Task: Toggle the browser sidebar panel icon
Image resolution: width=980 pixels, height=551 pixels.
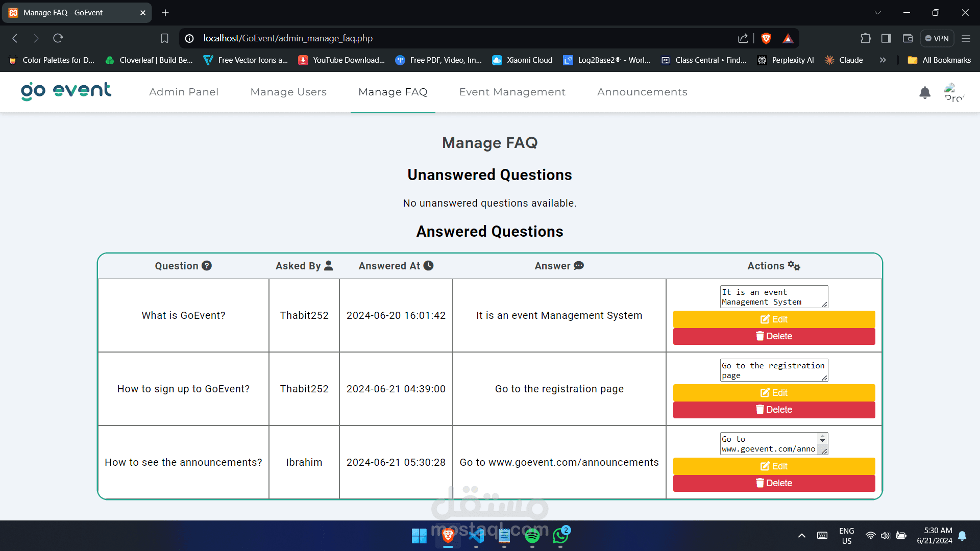Action: [886, 38]
